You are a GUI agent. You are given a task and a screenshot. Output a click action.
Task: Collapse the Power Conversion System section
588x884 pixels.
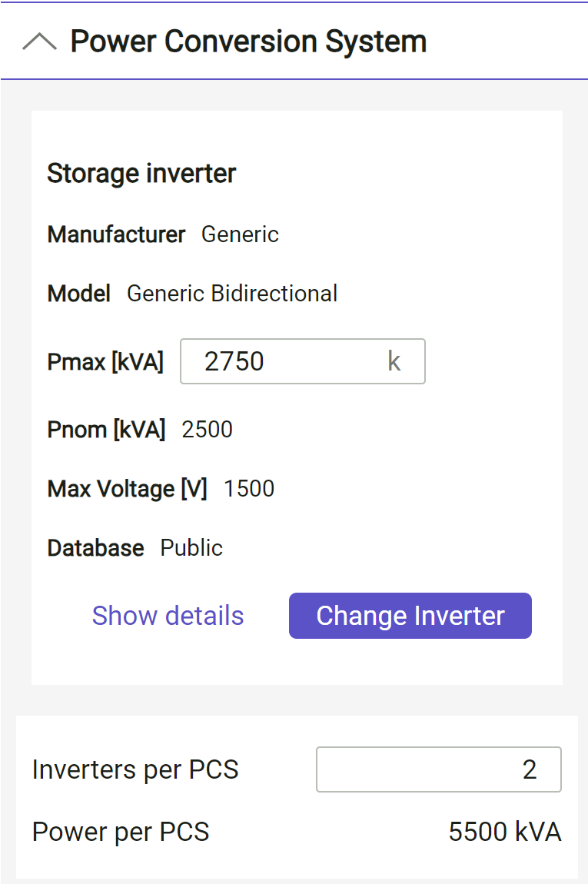pyautogui.click(x=39, y=42)
